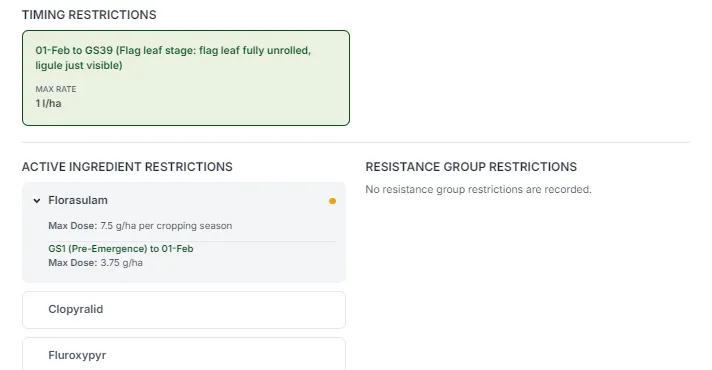Click the orange status dot on Florasulam
Viewport: 712px width, 370px height.
pos(332,201)
